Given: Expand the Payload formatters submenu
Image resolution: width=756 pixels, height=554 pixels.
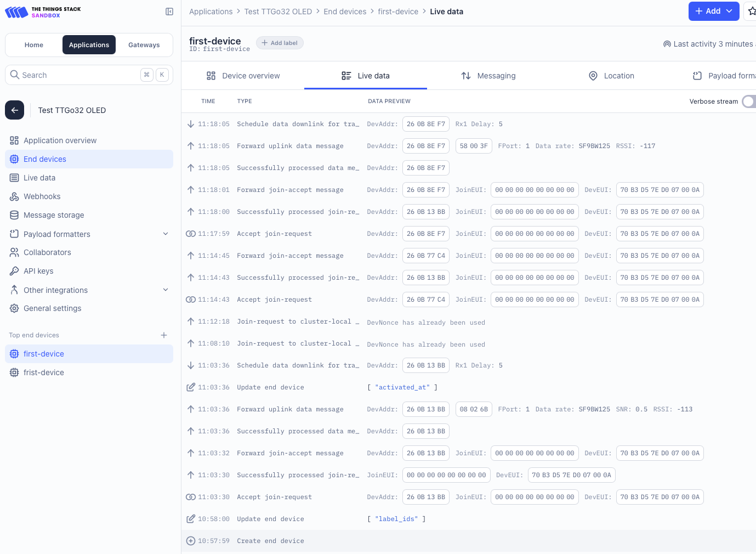Looking at the screenshot, I should point(166,234).
